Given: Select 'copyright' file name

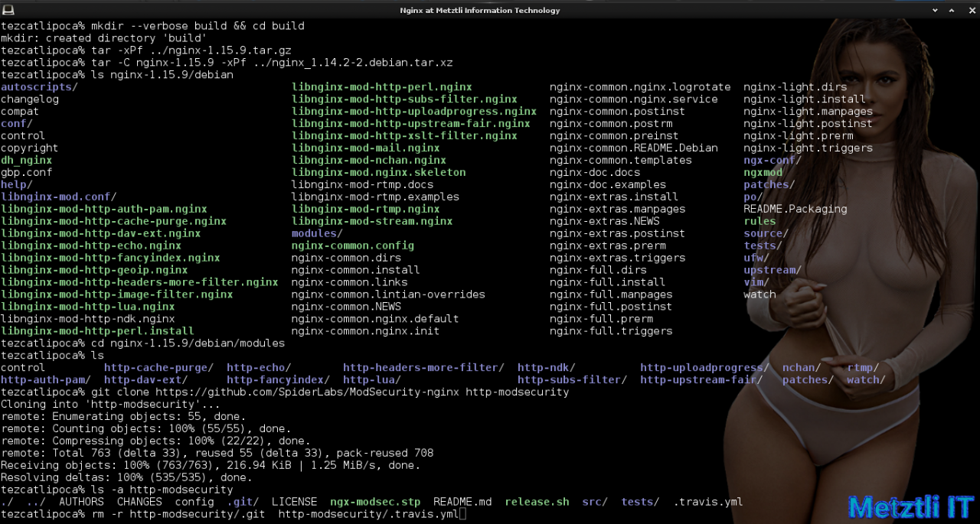Looking at the screenshot, I should 30,148.
